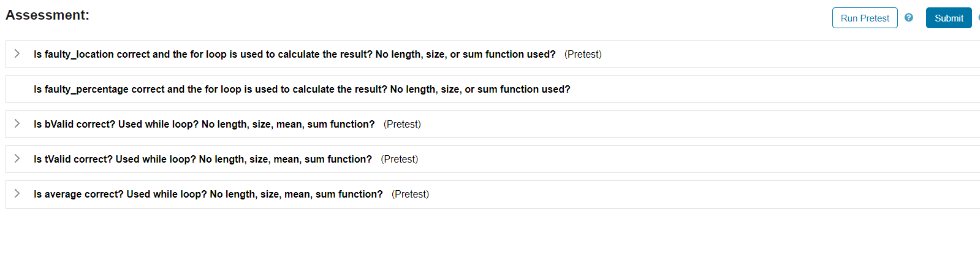
Task: Select the bValid question text
Action: tap(203, 125)
